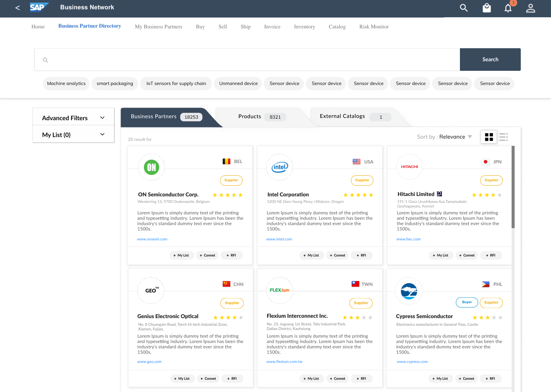Click the back arrow in header
The width and height of the screenshot is (551, 392).
(x=18, y=8)
